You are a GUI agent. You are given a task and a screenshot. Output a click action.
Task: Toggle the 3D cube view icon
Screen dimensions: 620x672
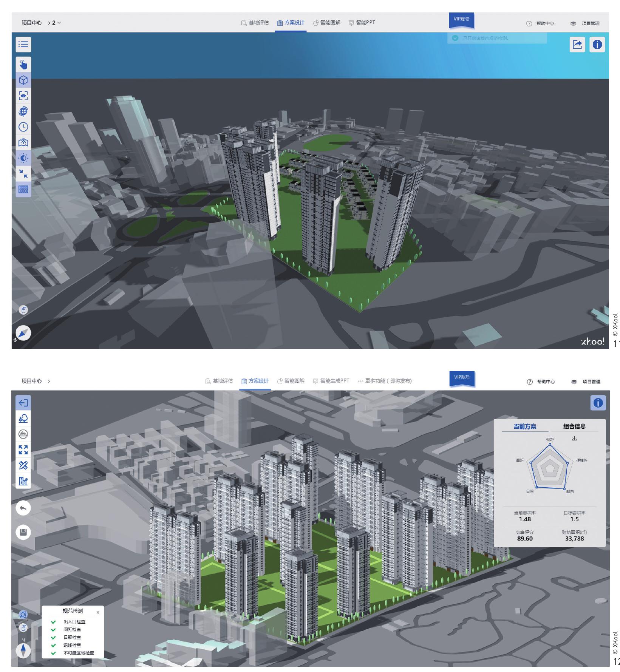point(23,80)
